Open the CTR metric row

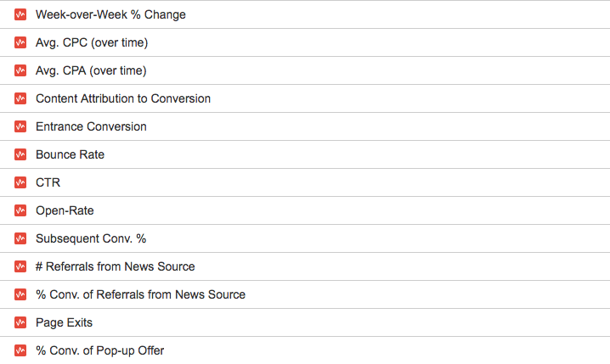pyautogui.click(x=305, y=182)
